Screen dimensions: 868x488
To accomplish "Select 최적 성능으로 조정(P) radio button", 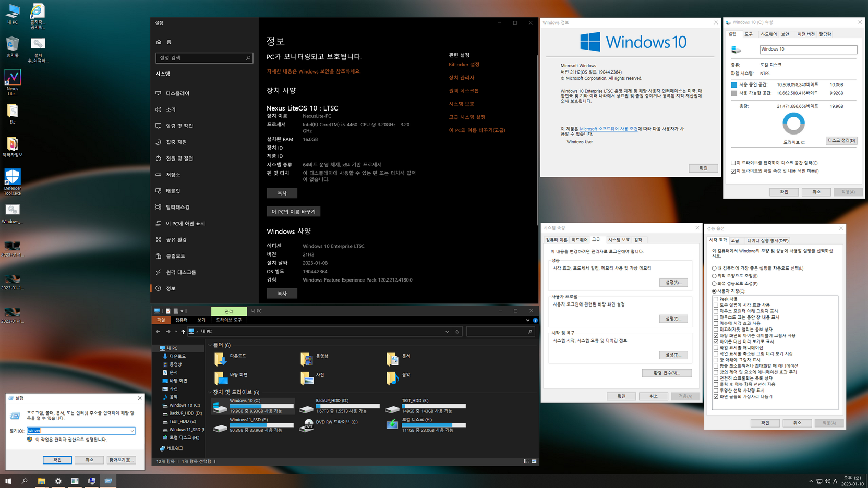I will pyautogui.click(x=714, y=284).
